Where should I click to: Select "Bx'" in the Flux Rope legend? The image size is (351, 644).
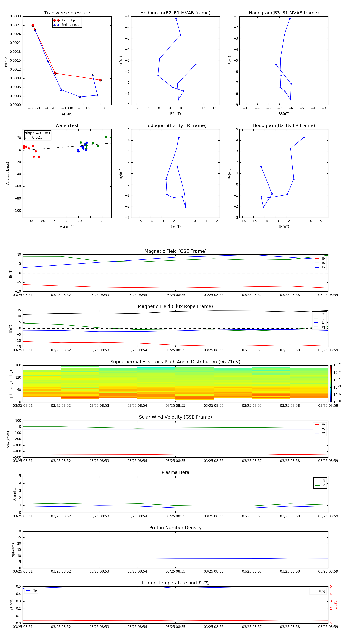tap(320, 314)
